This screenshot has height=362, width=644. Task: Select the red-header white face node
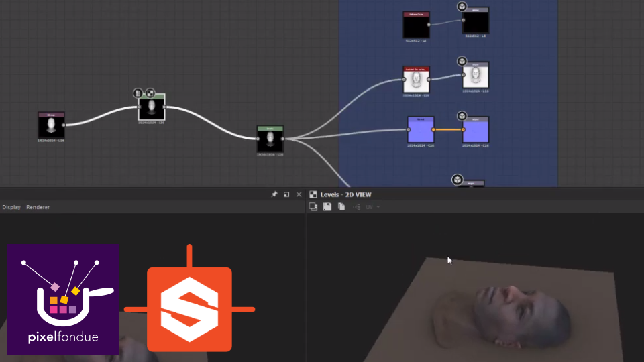pyautogui.click(x=416, y=80)
